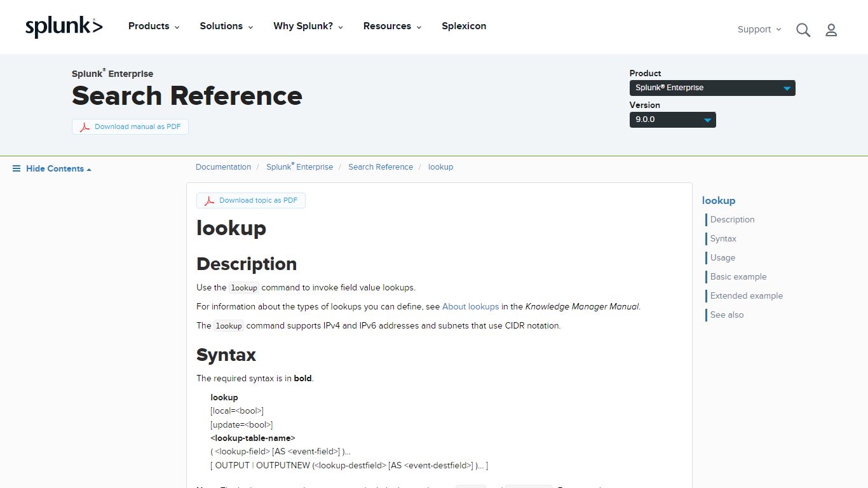This screenshot has height=488, width=868.
Task: Click the hamburger contents icon
Action: [17, 168]
